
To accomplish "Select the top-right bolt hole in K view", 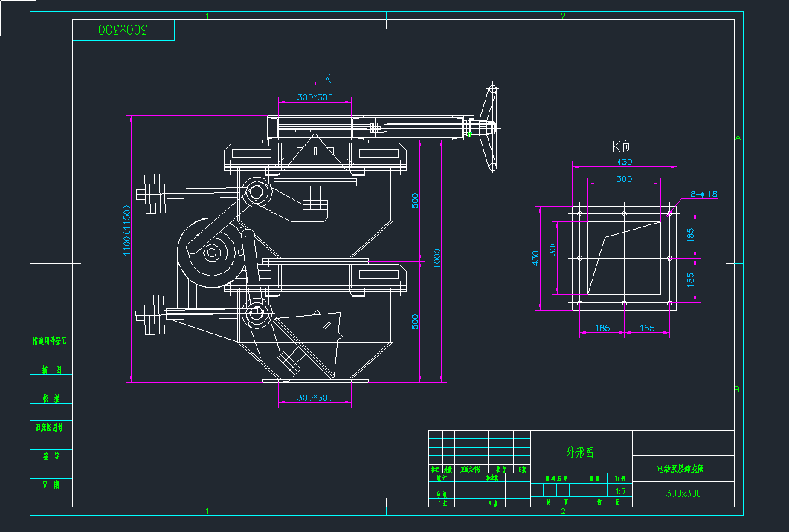I will 669,214.
